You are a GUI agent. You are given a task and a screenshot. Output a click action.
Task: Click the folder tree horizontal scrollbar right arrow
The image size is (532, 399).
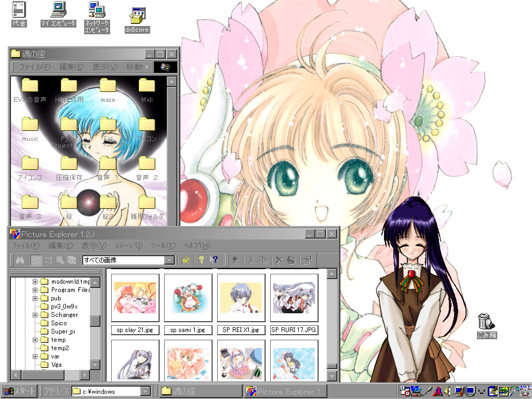pyautogui.click(x=85, y=375)
